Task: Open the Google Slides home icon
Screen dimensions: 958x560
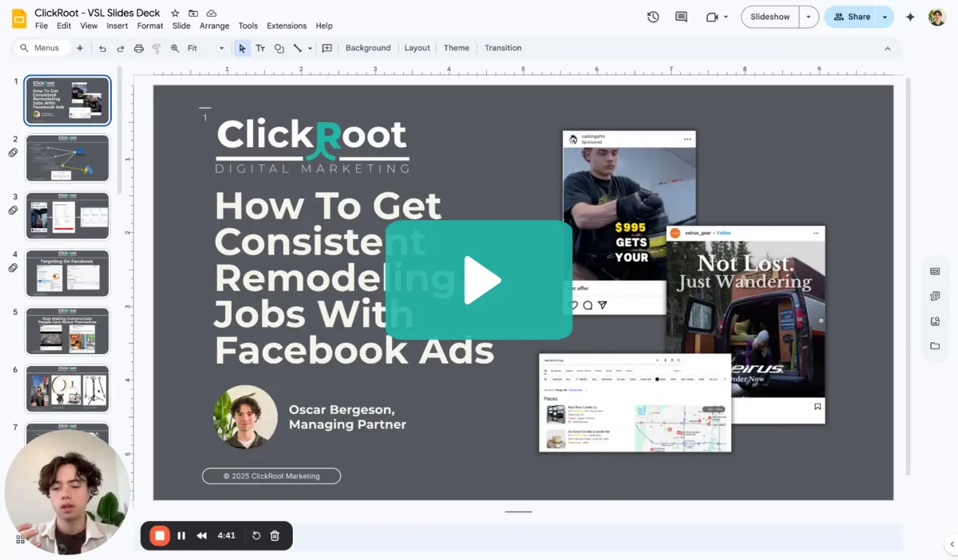Action: [x=18, y=18]
